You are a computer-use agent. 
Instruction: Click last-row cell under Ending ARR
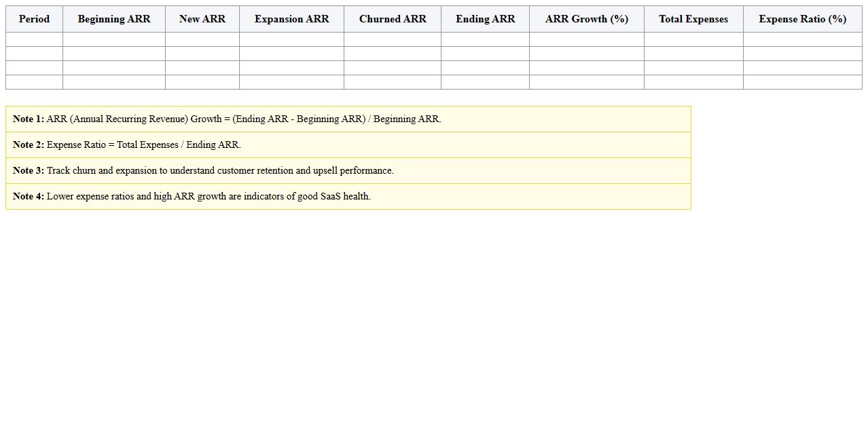(485, 82)
